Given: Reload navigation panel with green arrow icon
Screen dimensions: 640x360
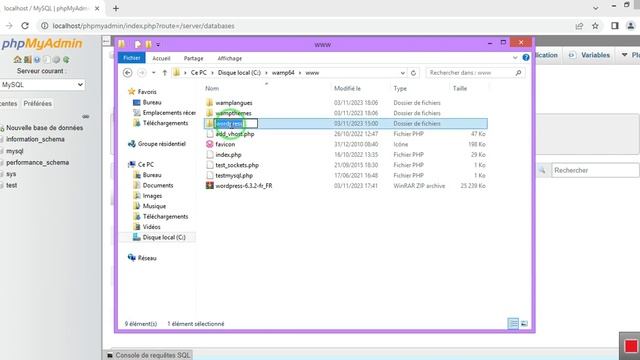Looking at the screenshot, I should [66, 60].
